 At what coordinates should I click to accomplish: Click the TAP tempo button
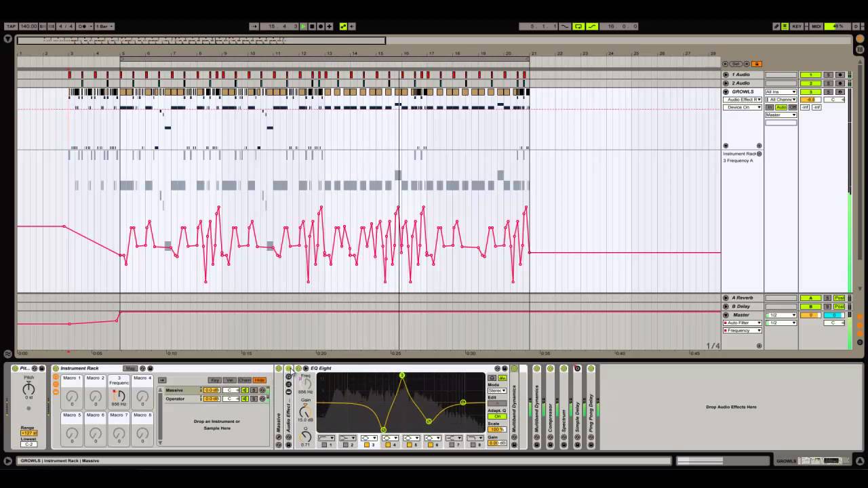[10, 26]
